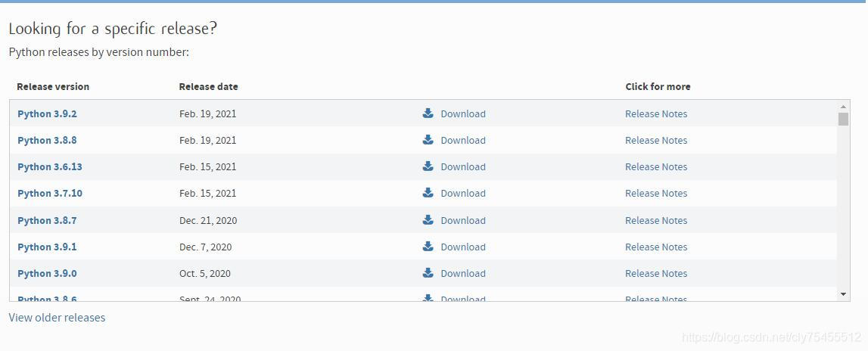The height and width of the screenshot is (351, 868).
Task: Click download icon for Python 3.9.2
Action: (428, 113)
